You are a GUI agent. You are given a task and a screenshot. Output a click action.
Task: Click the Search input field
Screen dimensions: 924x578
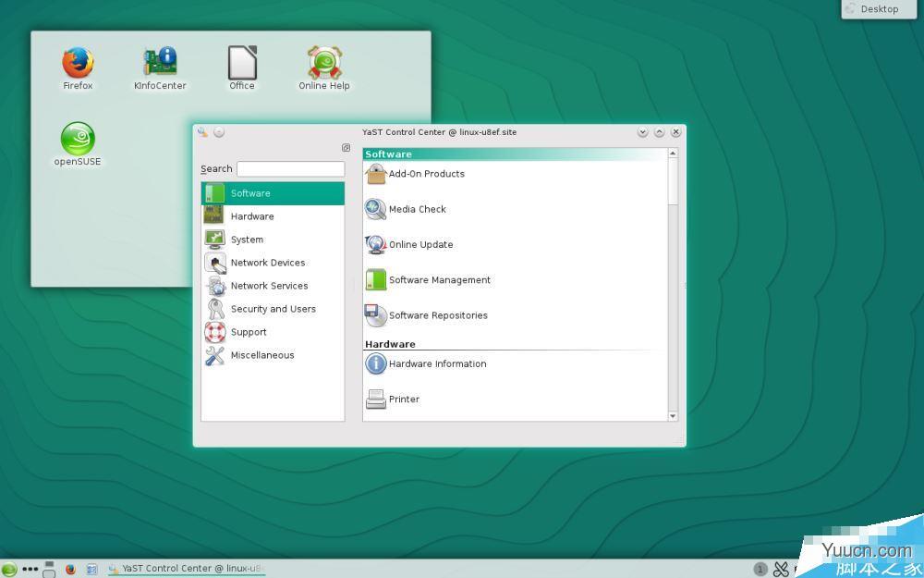(x=290, y=169)
